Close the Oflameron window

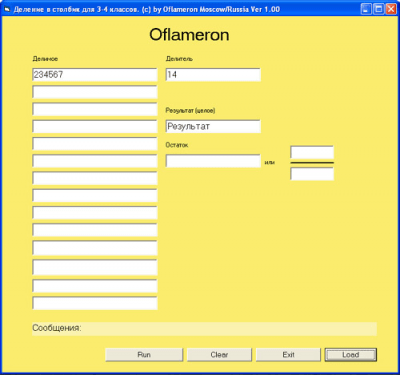click(x=391, y=9)
